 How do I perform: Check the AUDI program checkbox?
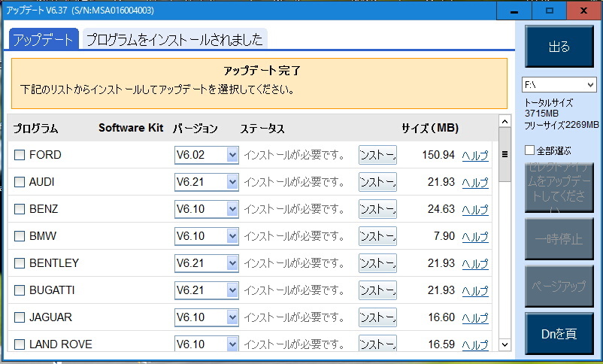pos(20,182)
